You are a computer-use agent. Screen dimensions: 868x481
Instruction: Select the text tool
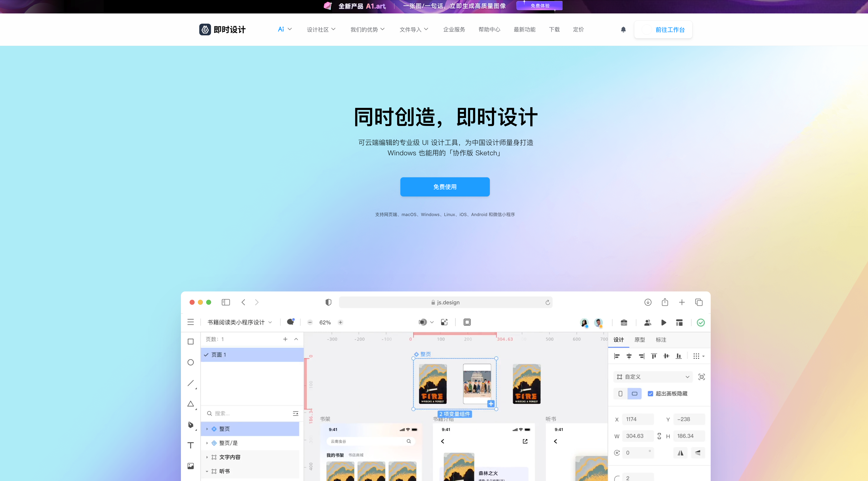point(190,445)
